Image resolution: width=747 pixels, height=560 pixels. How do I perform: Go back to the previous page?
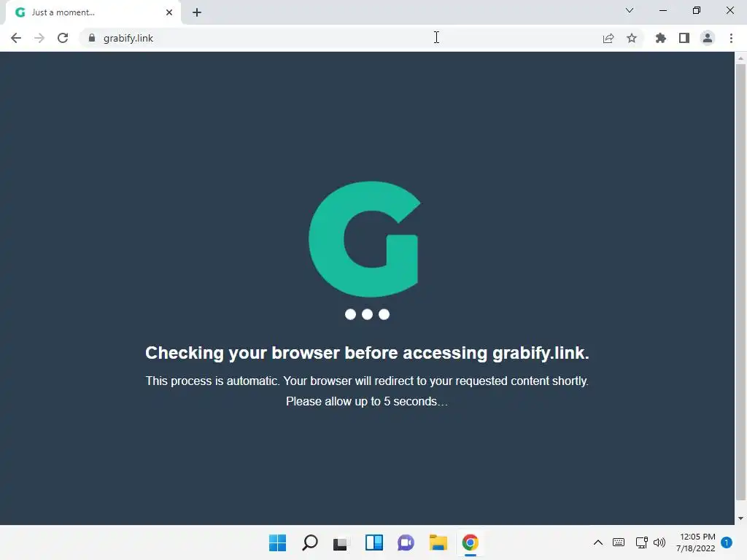click(x=16, y=38)
